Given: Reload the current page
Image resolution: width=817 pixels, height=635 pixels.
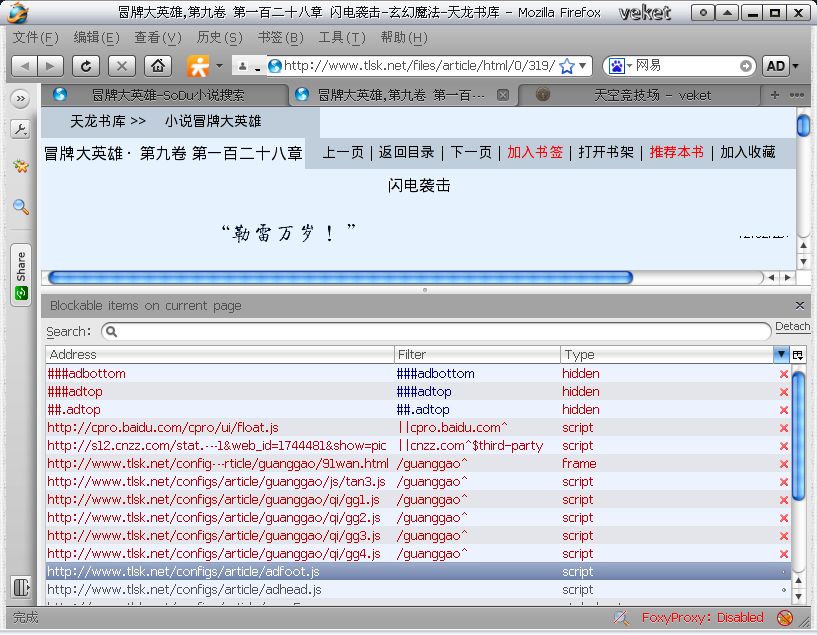Looking at the screenshot, I should coord(86,66).
